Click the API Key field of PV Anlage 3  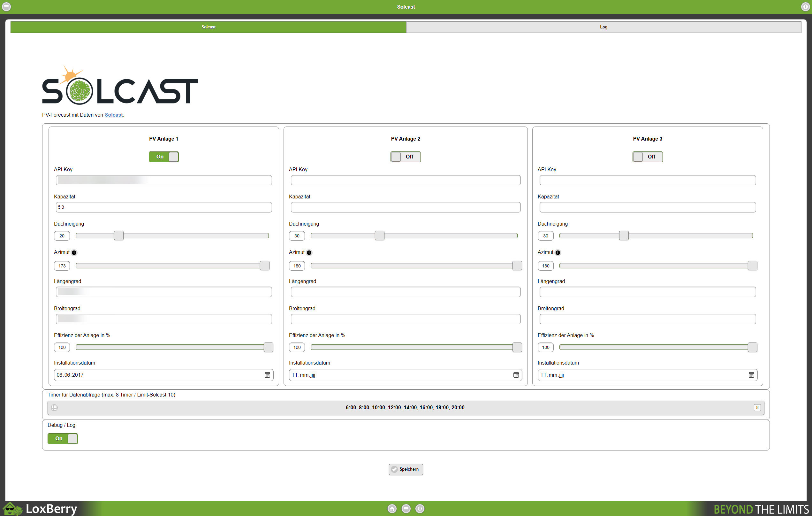click(648, 180)
